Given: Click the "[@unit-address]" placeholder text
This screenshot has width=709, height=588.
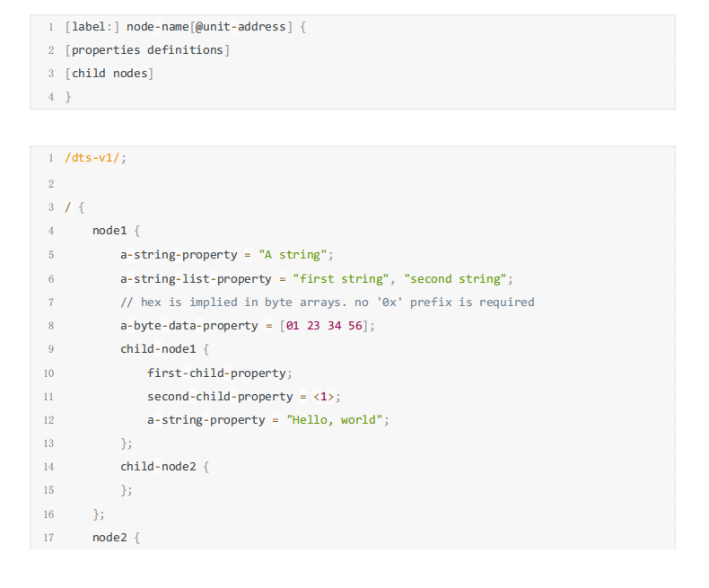Looking at the screenshot, I should [x=241, y=27].
